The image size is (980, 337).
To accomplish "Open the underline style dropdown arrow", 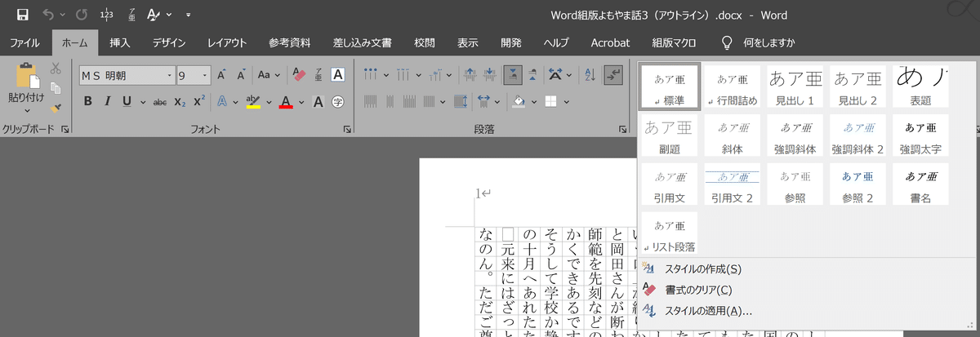I will (142, 102).
